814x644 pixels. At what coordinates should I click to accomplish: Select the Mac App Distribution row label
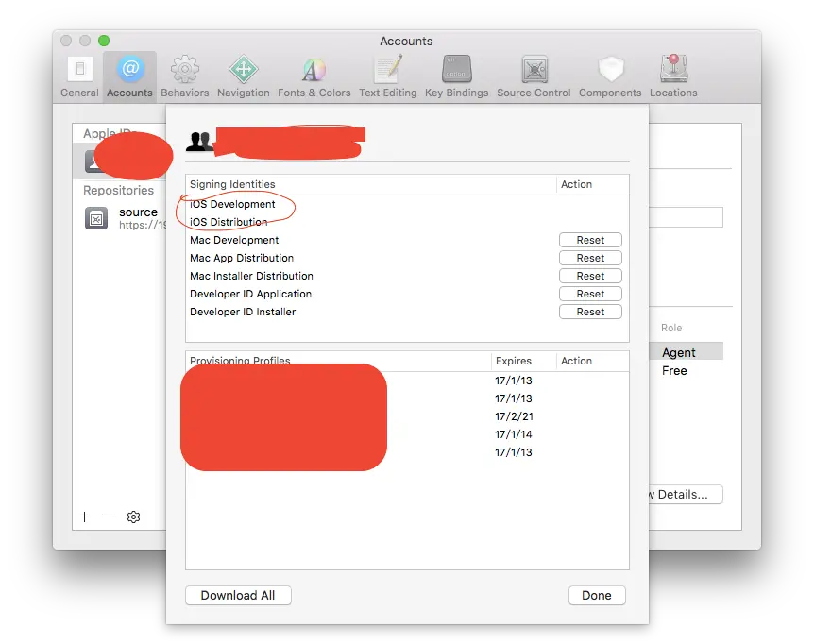pyautogui.click(x=242, y=258)
